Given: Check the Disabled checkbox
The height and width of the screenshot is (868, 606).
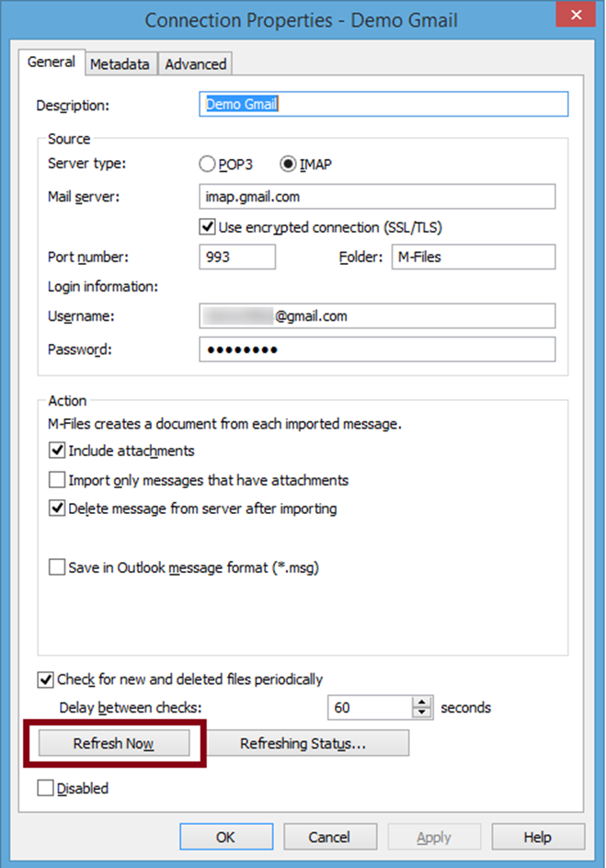Looking at the screenshot, I should point(46,788).
